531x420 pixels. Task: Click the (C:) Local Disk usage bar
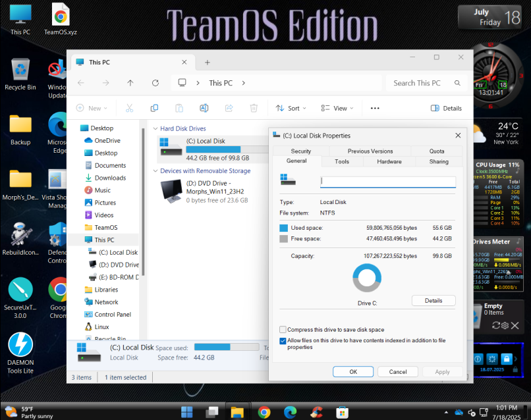coord(227,149)
